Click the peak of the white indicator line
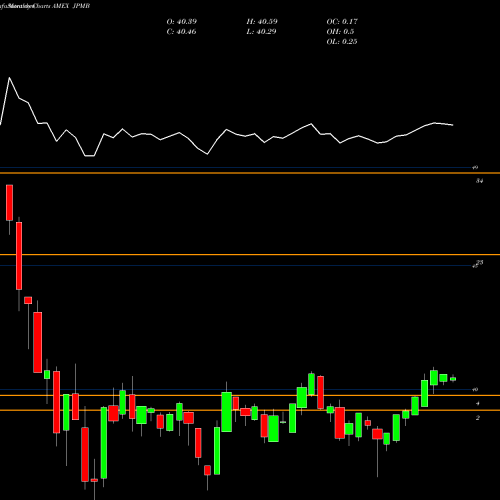Screen dimensions: 500x500 point(9,78)
